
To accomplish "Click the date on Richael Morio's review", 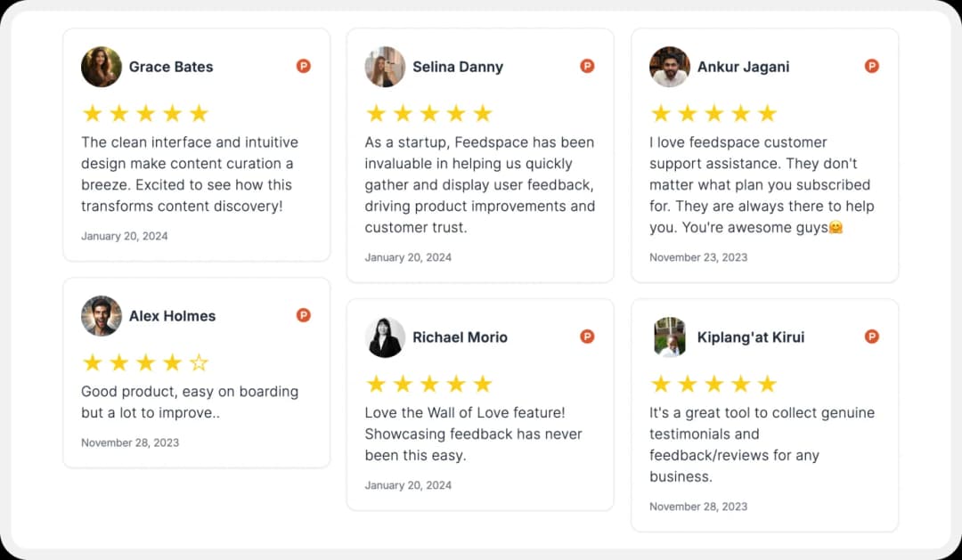I will coord(408,485).
